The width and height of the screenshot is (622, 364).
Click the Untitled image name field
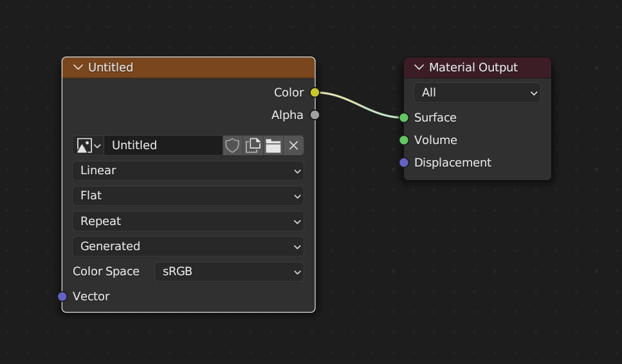pyautogui.click(x=163, y=145)
